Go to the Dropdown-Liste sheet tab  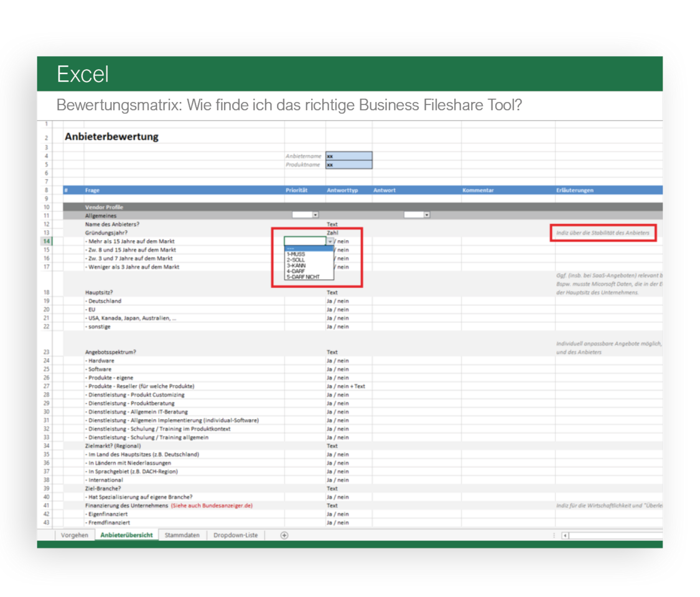tap(235, 535)
